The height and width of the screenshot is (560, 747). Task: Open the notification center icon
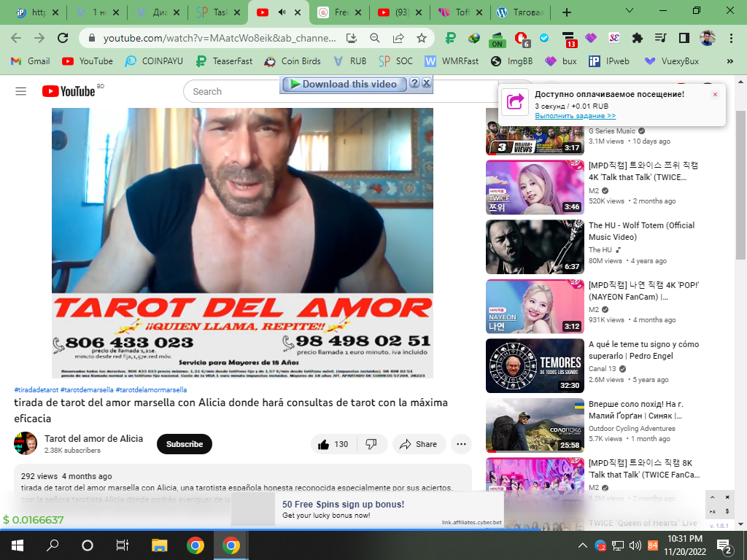coord(724,545)
